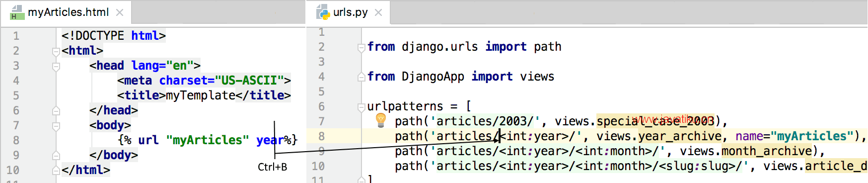
Task: Switch to the urls.py tab
Action: [x=350, y=12]
